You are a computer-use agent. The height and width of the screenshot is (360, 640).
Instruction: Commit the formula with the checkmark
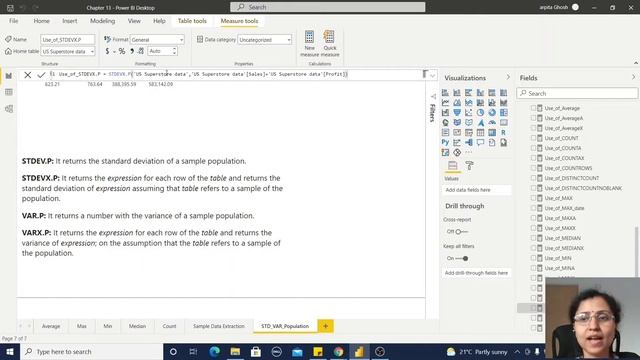(41, 75)
